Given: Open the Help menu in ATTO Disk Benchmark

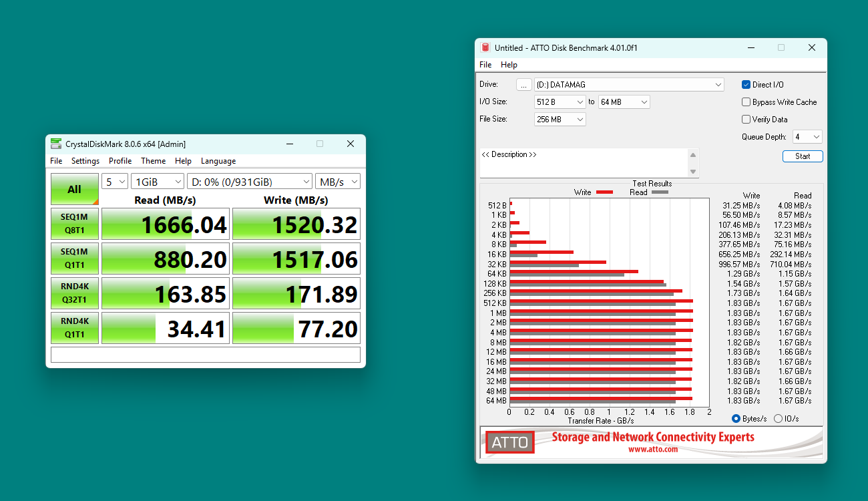Looking at the screenshot, I should pos(509,65).
